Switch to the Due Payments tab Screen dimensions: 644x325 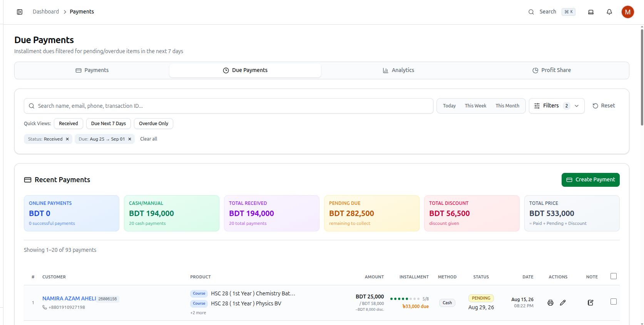point(245,70)
